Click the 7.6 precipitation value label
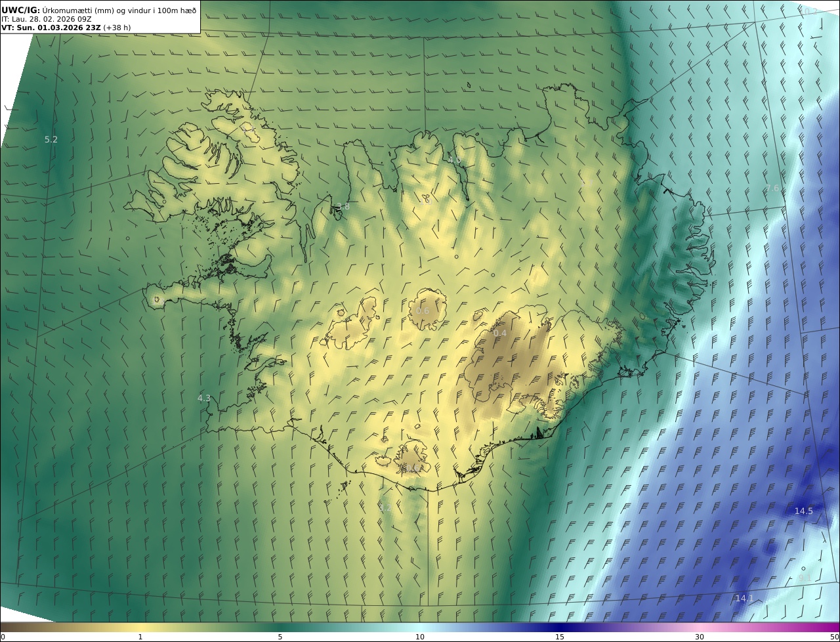Screen dimensions: 840x642 click(773, 188)
